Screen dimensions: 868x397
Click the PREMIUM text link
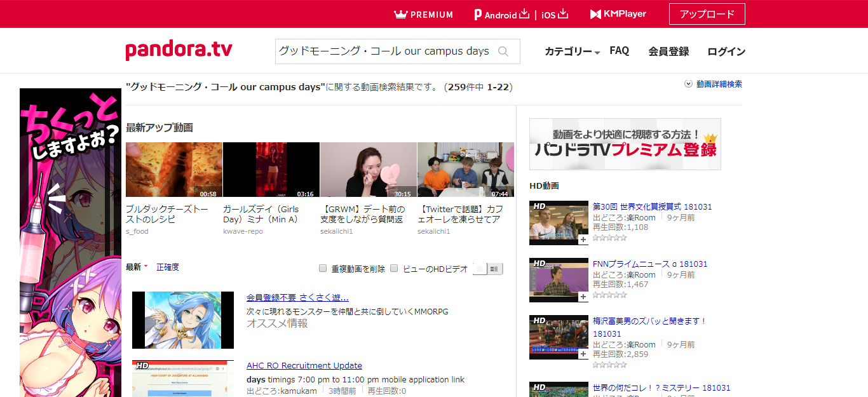pyautogui.click(x=432, y=15)
